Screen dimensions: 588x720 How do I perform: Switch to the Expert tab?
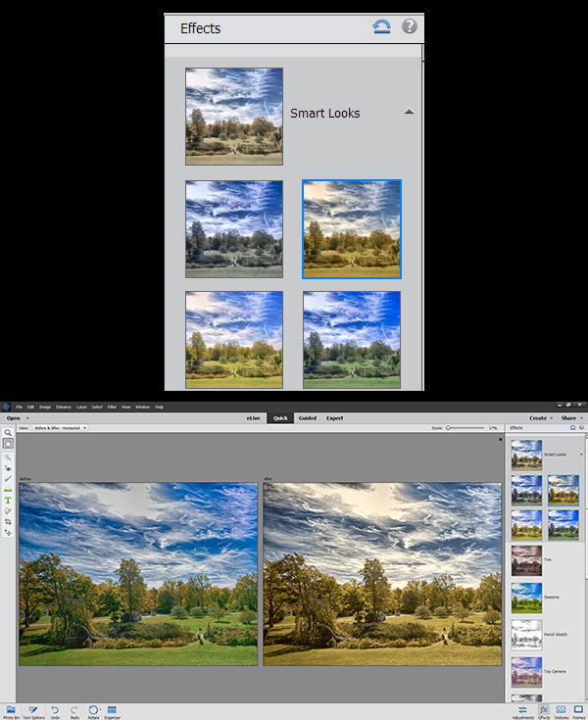click(335, 418)
